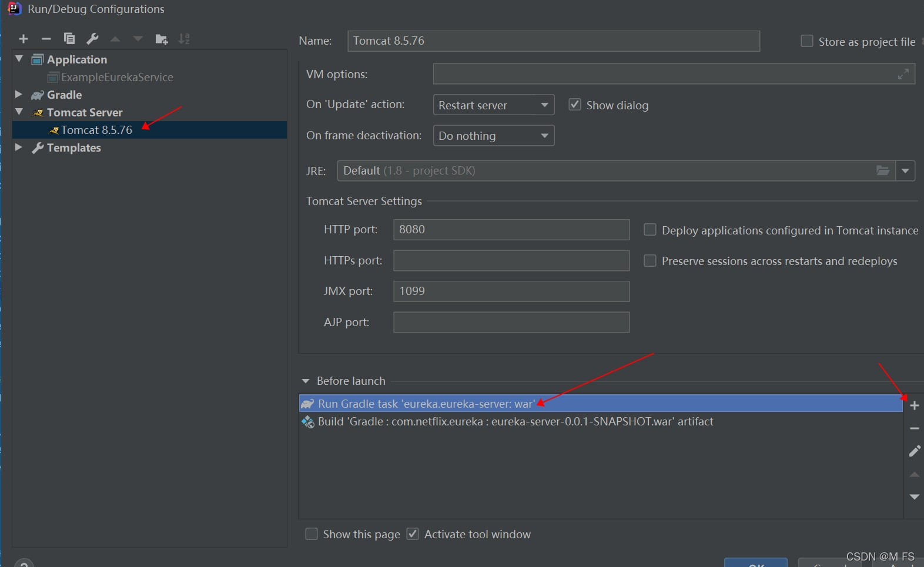This screenshot has width=924, height=567.
Task: Add new configuration with plus icon
Action: pyautogui.click(x=24, y=39)
